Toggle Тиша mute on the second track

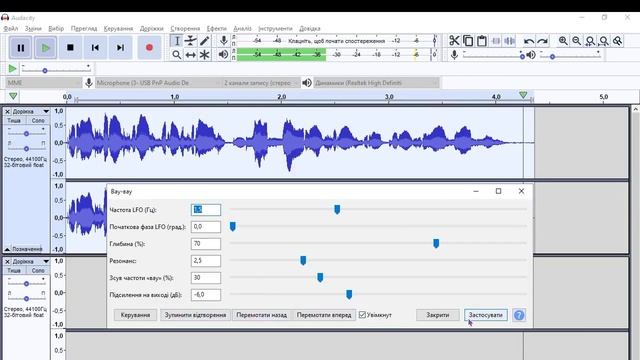(13, 271)
